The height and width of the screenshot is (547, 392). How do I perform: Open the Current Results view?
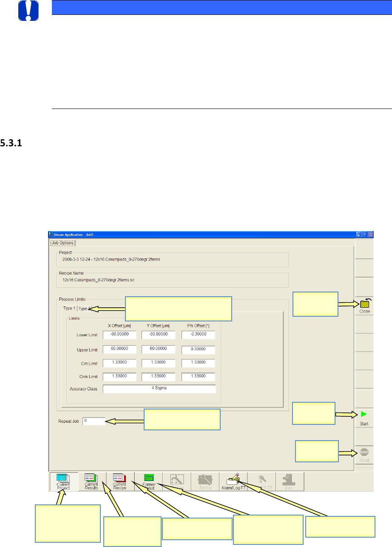91,481
